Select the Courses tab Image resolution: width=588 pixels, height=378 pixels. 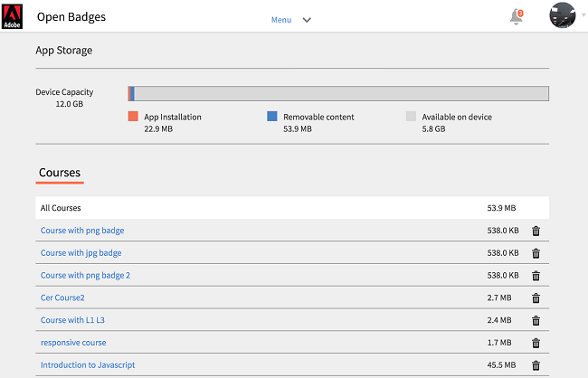pyautogui.click(x=60, y=173)
